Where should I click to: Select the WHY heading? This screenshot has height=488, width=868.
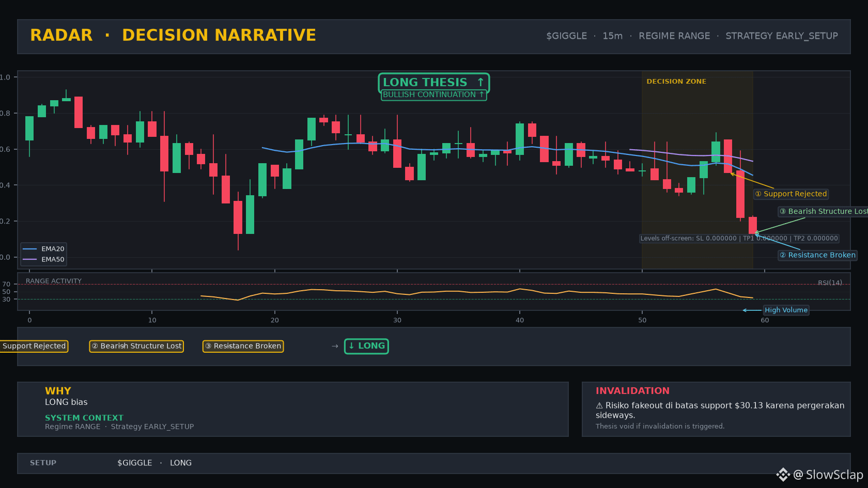(58, 391)
